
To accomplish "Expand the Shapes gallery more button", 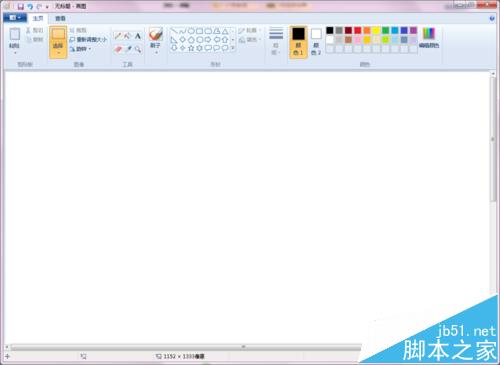I will 233,48.
